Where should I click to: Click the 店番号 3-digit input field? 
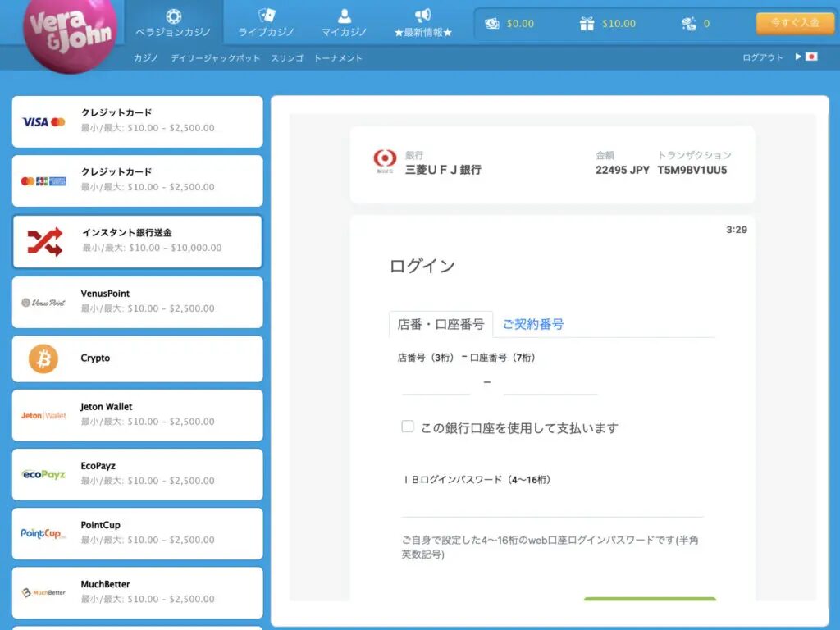pyautogui.click(x=436, y=384)
